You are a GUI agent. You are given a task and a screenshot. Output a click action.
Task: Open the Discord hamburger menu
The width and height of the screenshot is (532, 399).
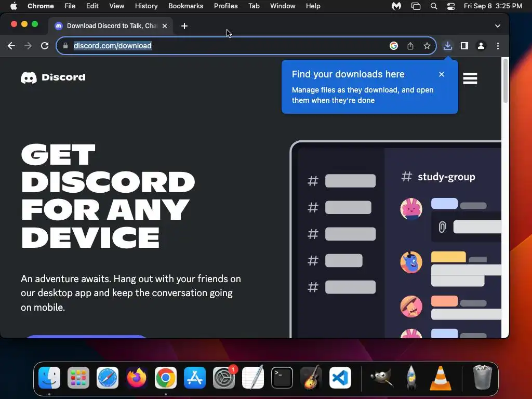(x=470, y=78)
